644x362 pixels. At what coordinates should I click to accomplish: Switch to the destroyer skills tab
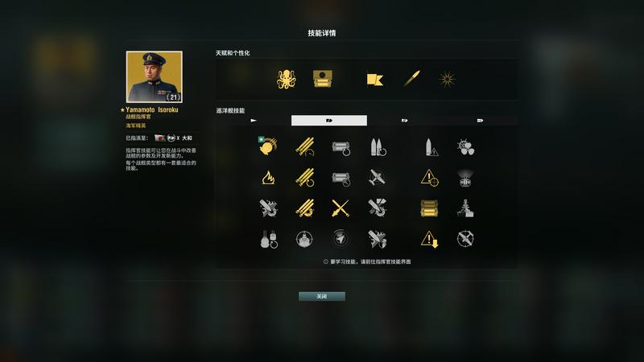coord(254,120)
